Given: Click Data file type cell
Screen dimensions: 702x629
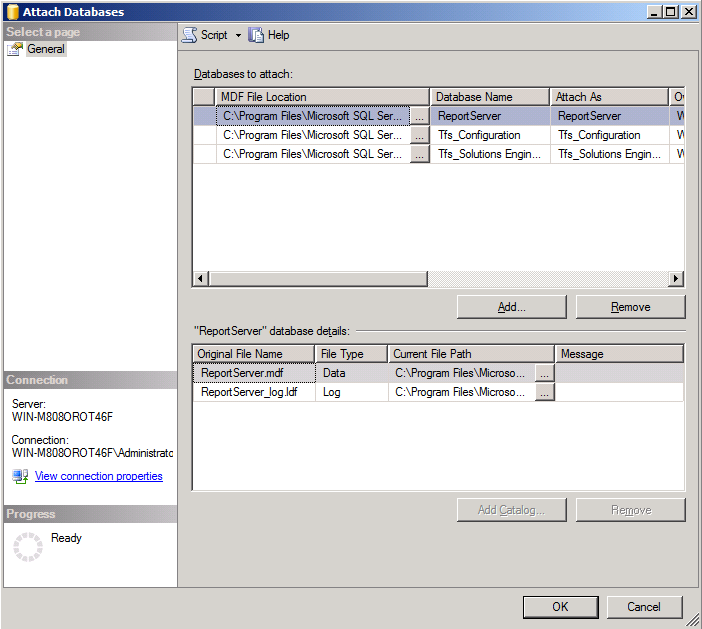Looking at the screenshot, I should (352, 373).
